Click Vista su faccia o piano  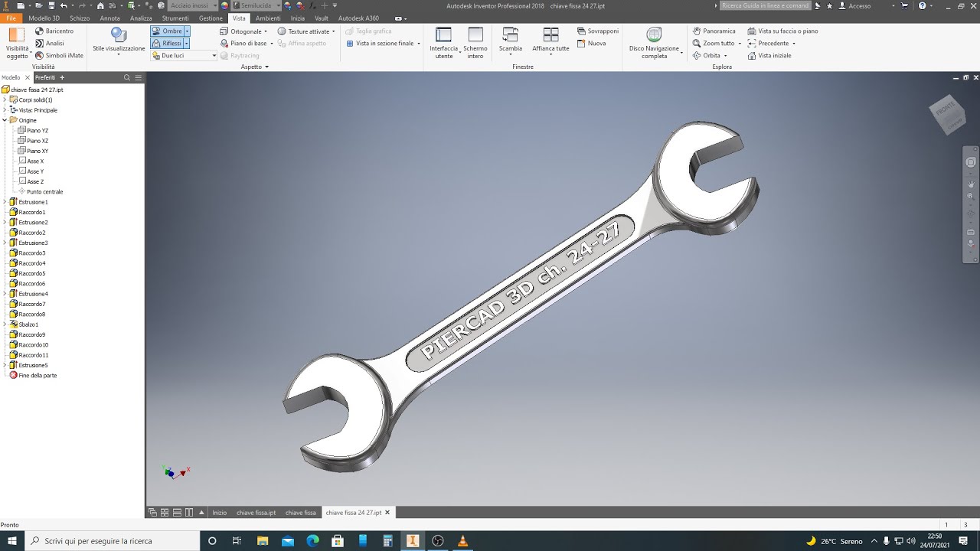click(782, 31)
